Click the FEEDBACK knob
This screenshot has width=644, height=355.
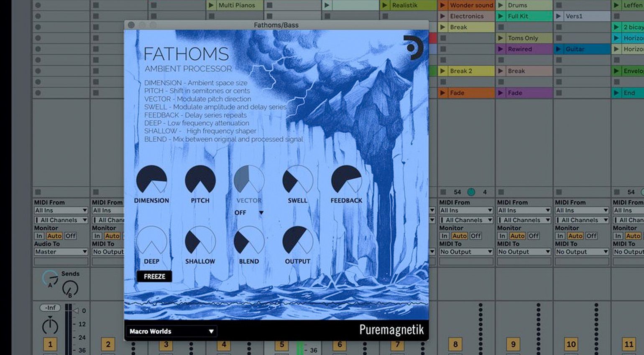(x=346, y=180)
